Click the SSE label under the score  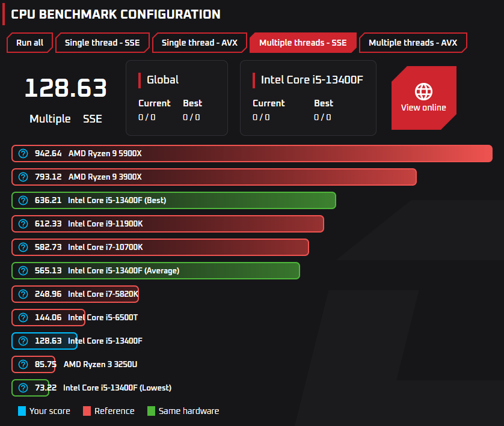coord(93,119)
